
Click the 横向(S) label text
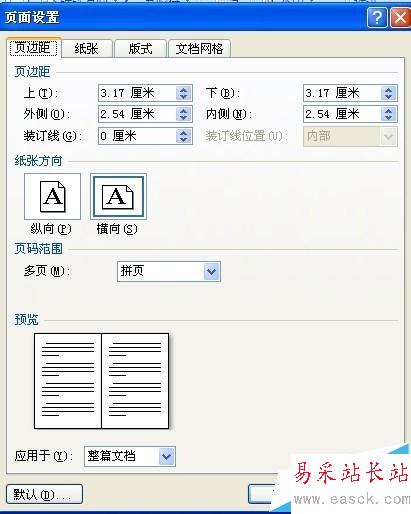(x=117, y=229)
